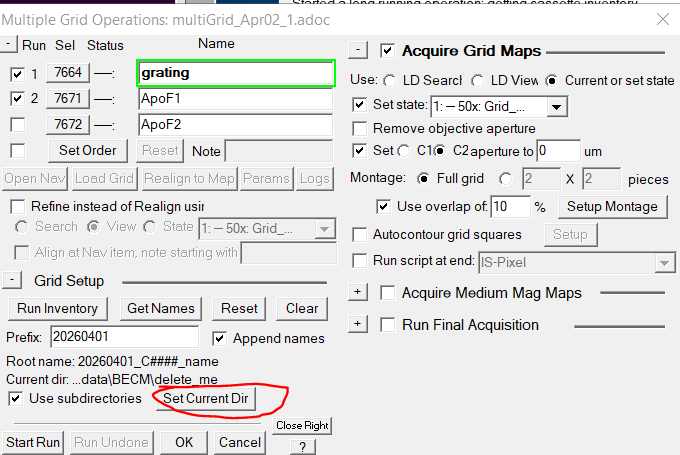Collapse the grid list with the top-left minus button
This screenshot has height=455, width=680.
coord(8,44)
